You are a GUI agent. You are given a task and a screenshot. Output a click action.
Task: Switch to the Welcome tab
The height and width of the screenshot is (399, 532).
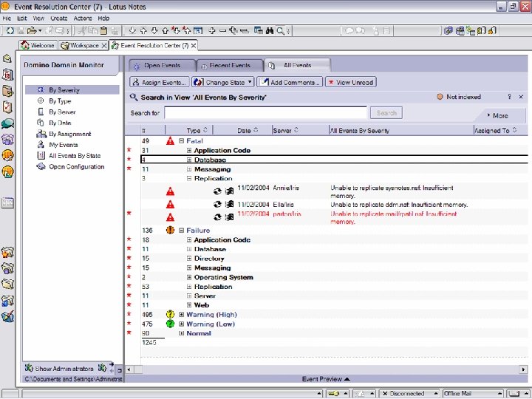38,45
